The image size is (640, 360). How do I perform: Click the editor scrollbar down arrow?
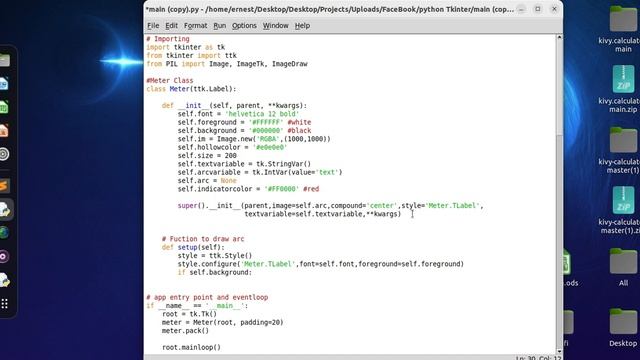tap(559, 351)
